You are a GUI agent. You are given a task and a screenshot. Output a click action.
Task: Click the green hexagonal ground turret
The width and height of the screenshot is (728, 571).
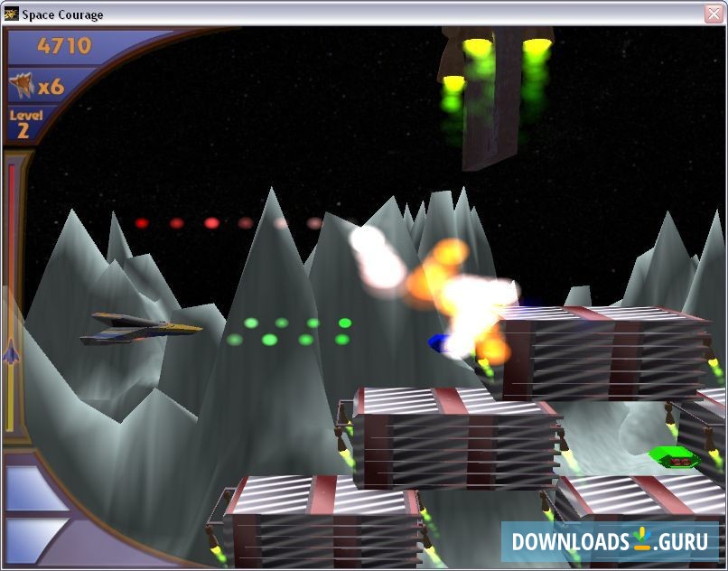[674, 458]
